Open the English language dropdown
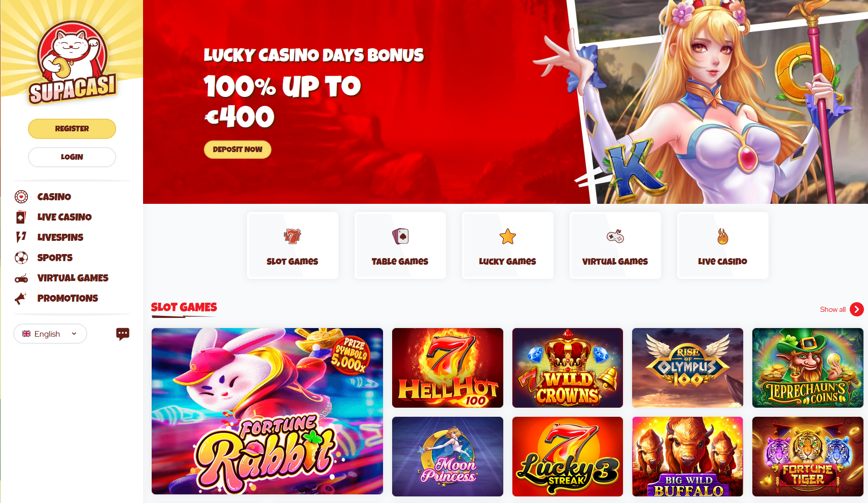The height and width of the screenshot is (503, 868). point(50,334)
